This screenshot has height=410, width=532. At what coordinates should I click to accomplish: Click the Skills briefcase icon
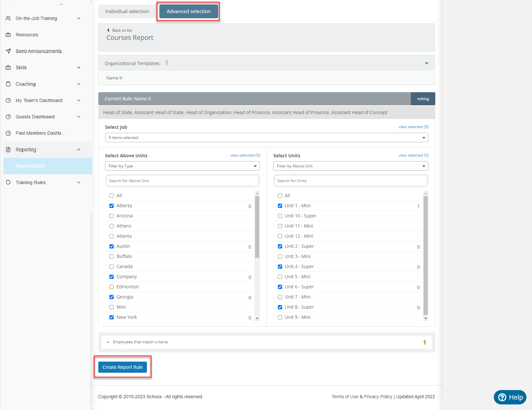[8, 67]
